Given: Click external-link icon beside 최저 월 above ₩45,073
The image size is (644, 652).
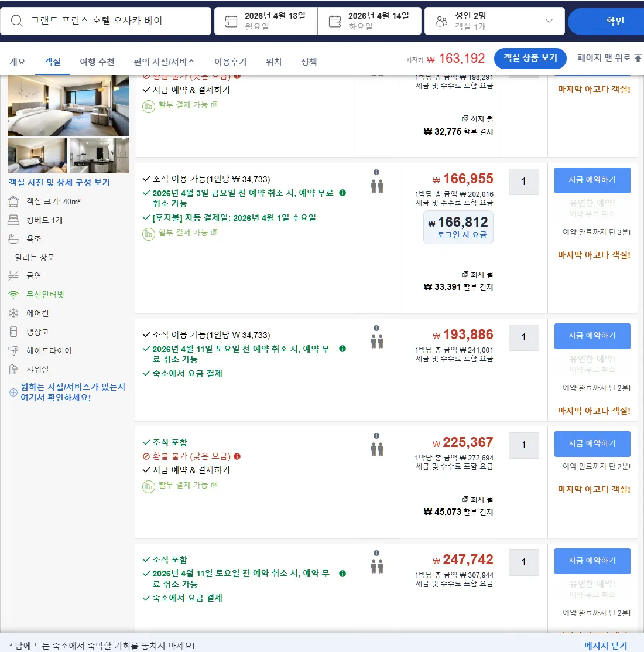Looking at the screenshot, I should click(x=465, y=499).
